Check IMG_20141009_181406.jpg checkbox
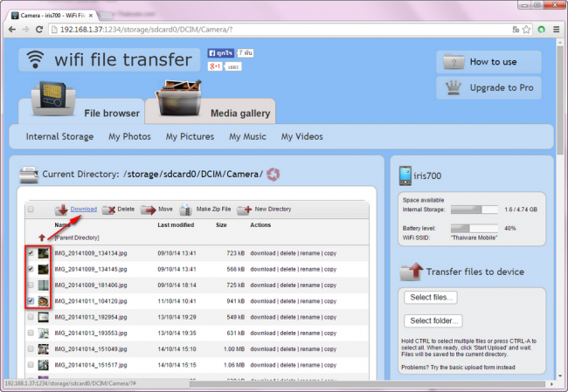Screen dimensions: 568x392 click(x=31, y=285)
